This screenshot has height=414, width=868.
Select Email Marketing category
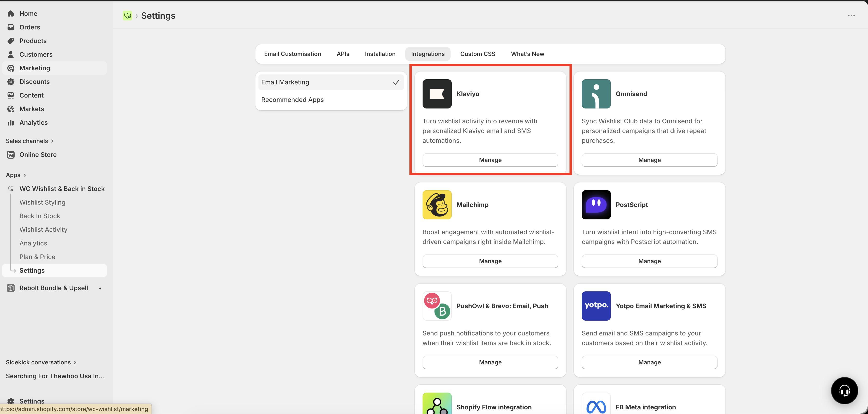(x=331, y=82)
